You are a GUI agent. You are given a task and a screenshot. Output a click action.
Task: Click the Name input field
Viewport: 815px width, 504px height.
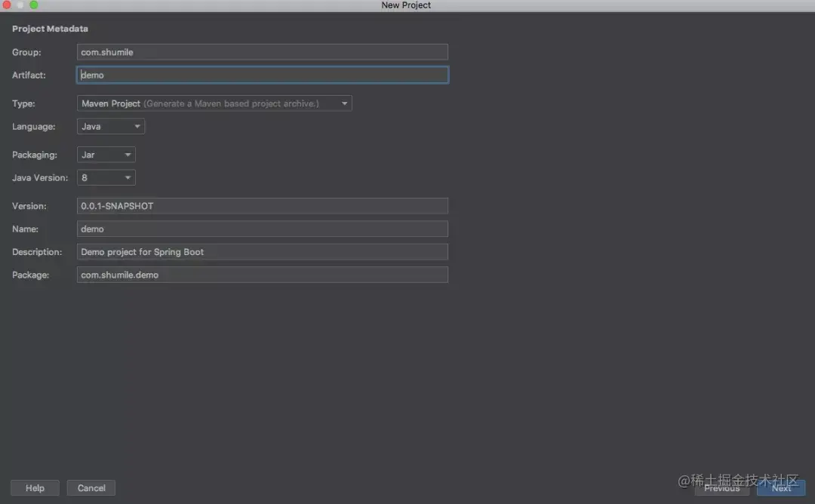[x=262, y=229]
